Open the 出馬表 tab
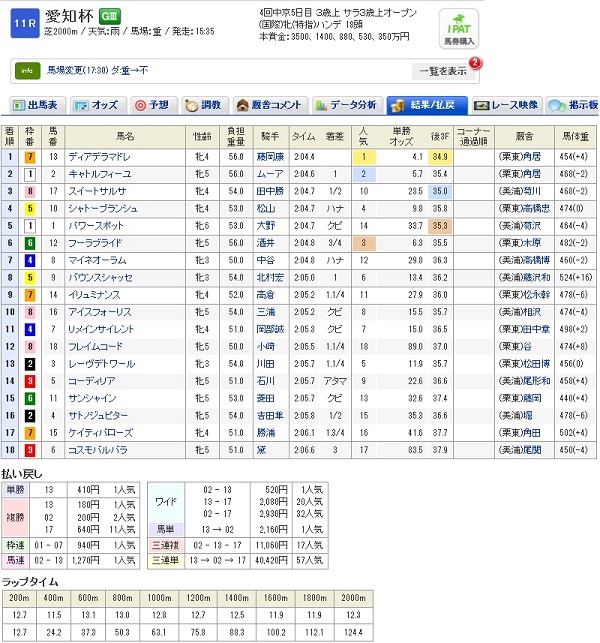Viewport: 600px width, 643px height. coord(38,105)
